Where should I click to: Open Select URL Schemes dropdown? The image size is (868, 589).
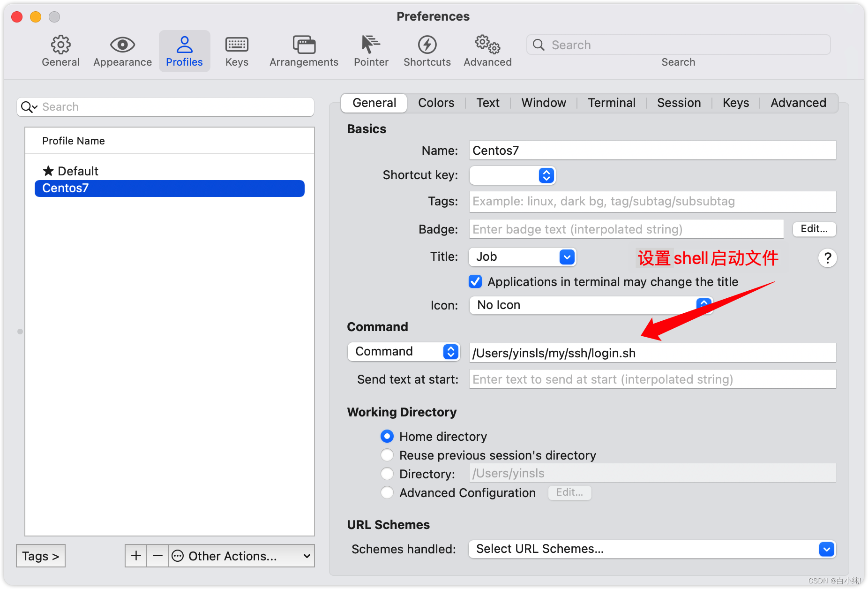pos(652,549)
